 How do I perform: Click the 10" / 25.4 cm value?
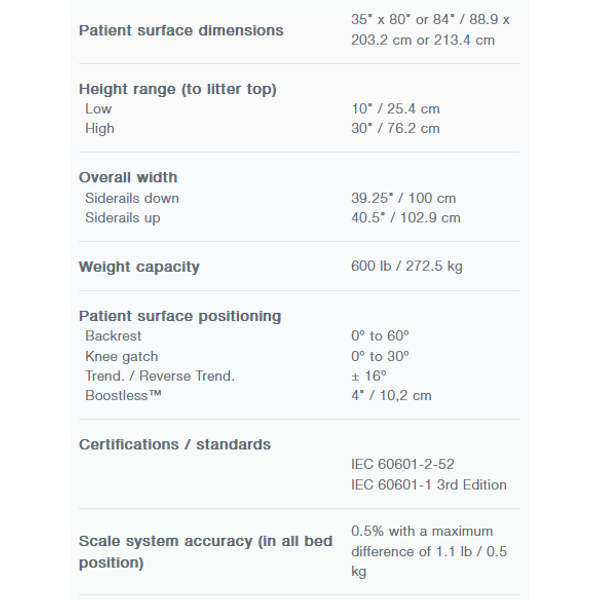(x=395, y=109)
